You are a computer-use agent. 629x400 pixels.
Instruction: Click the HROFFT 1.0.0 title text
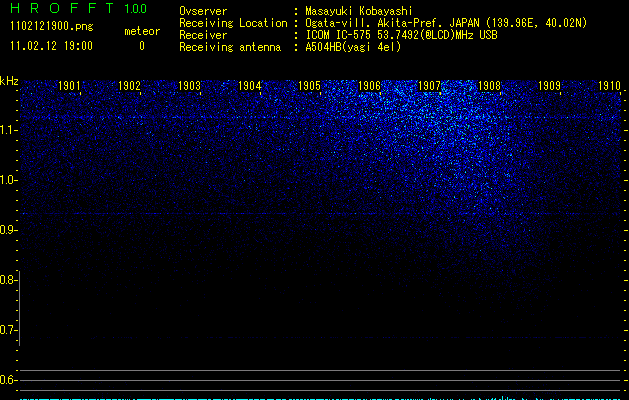point(79,8)
